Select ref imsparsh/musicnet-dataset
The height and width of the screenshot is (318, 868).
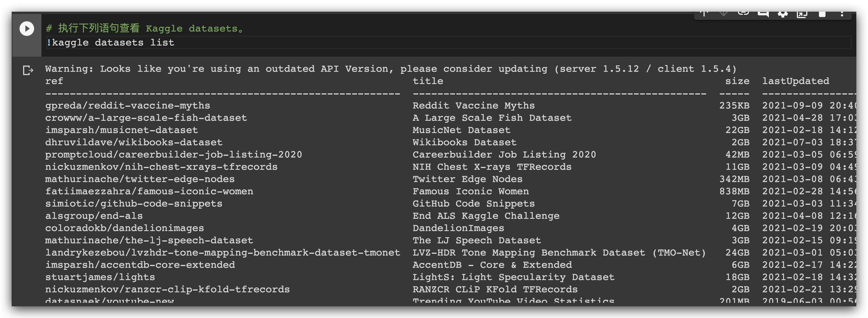click(x=121, y=130)
